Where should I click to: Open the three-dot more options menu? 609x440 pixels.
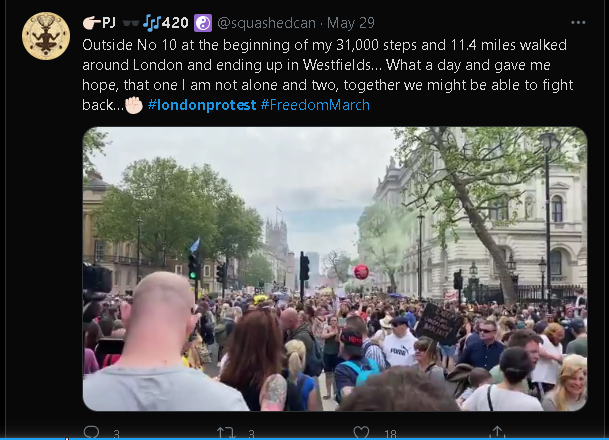(578, 23)
